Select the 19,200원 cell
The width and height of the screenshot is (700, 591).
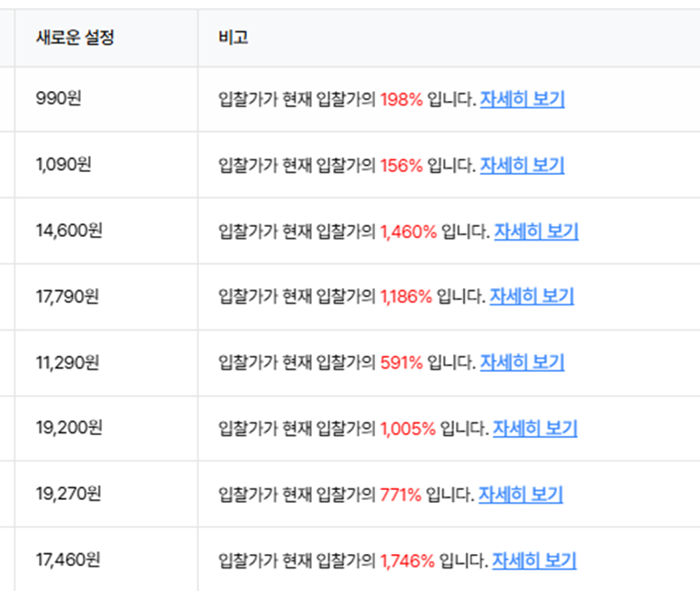[69, 428]
